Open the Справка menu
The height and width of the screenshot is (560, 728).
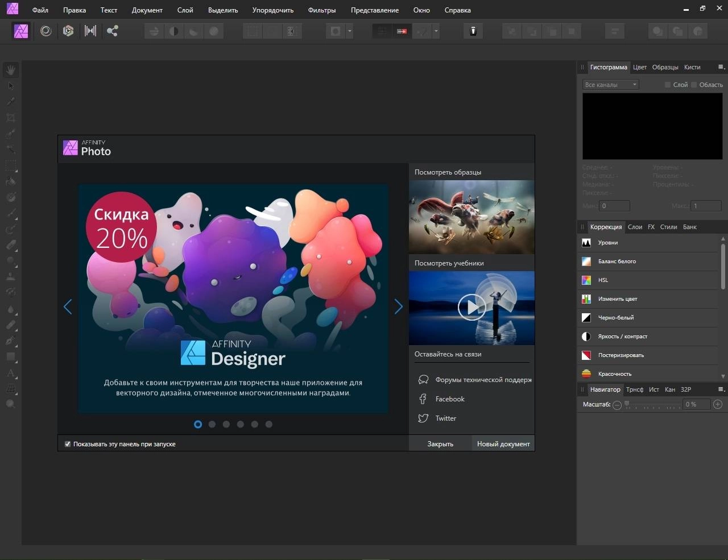(458, 10)
